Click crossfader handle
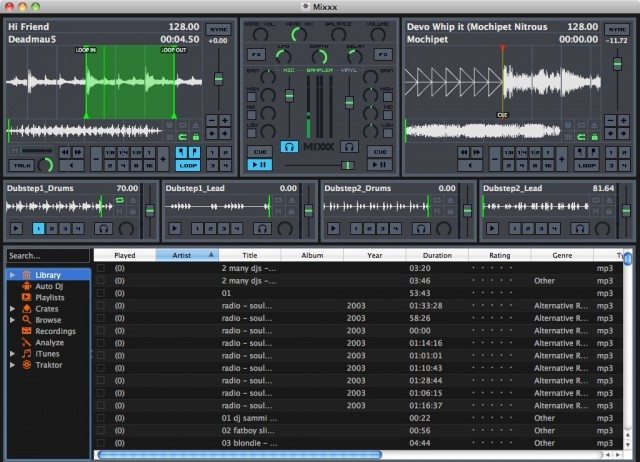Viewport: 640px width, 462px height. (x=347, y=165)
